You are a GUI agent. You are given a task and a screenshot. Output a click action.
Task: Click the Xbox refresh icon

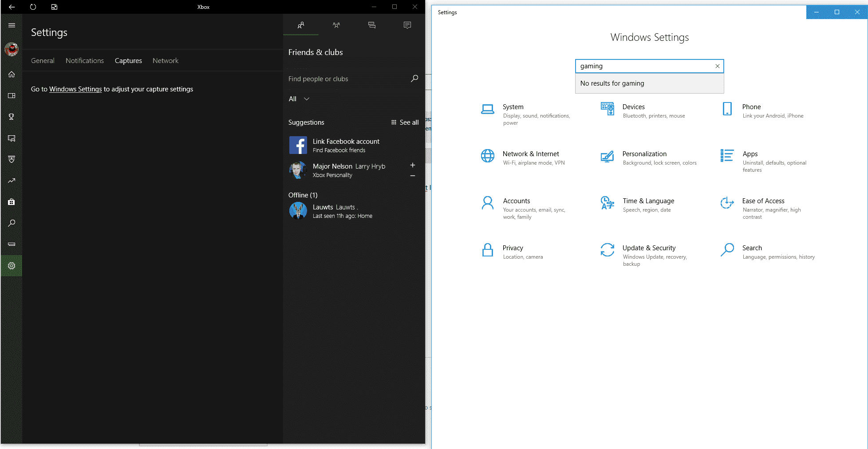point(33,7)
